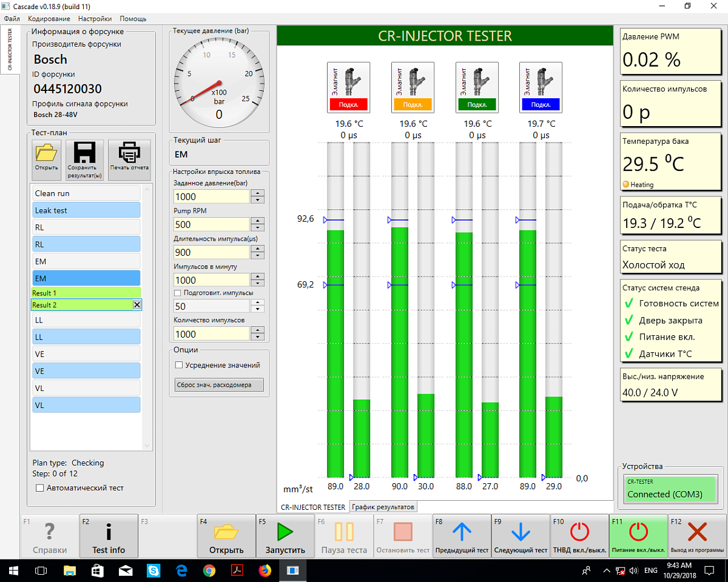Open Настройки menu

(95, 19)
